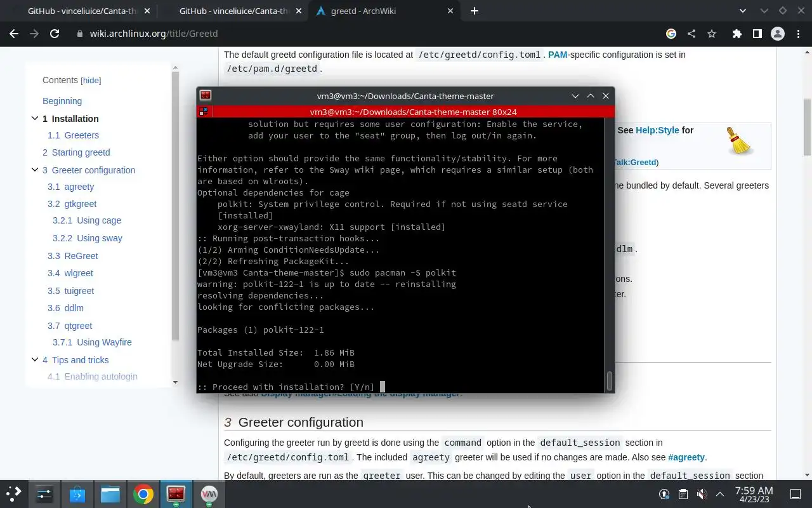Open 3.2.1 Using cage entry
812x508 pixels.
87,220
